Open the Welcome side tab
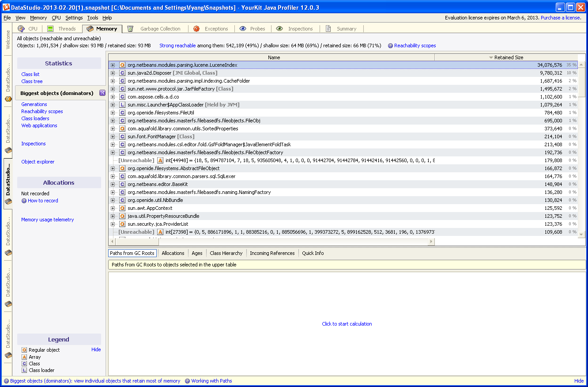 8,40
